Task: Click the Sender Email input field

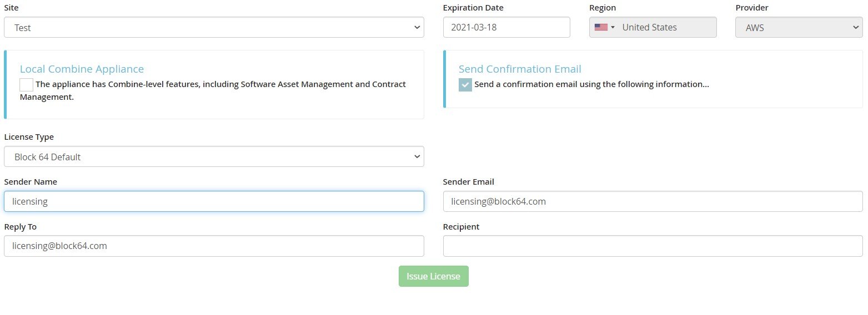Action: coord(653,201)
